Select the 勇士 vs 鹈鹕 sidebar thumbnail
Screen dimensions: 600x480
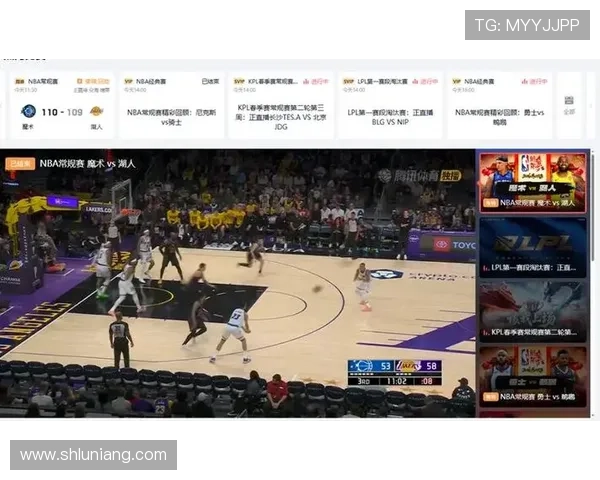coord(533,377)
